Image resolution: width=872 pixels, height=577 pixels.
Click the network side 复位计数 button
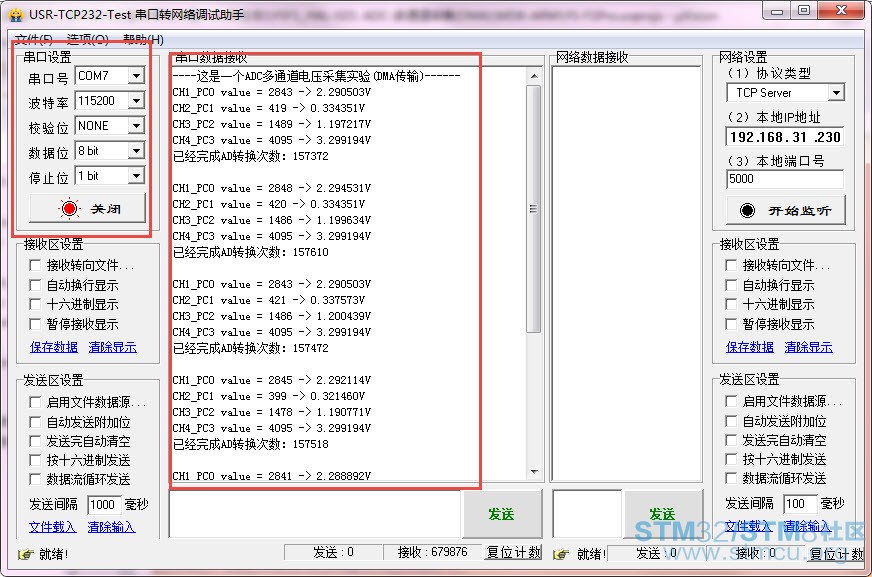[836, 554]
